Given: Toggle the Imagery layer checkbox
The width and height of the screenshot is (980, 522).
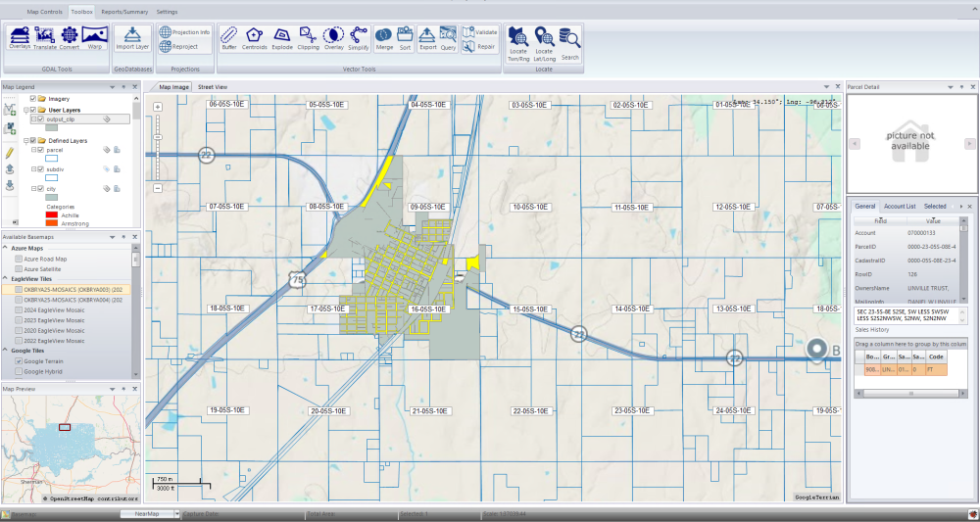Looking at the screenshot, I should (33, 99).
